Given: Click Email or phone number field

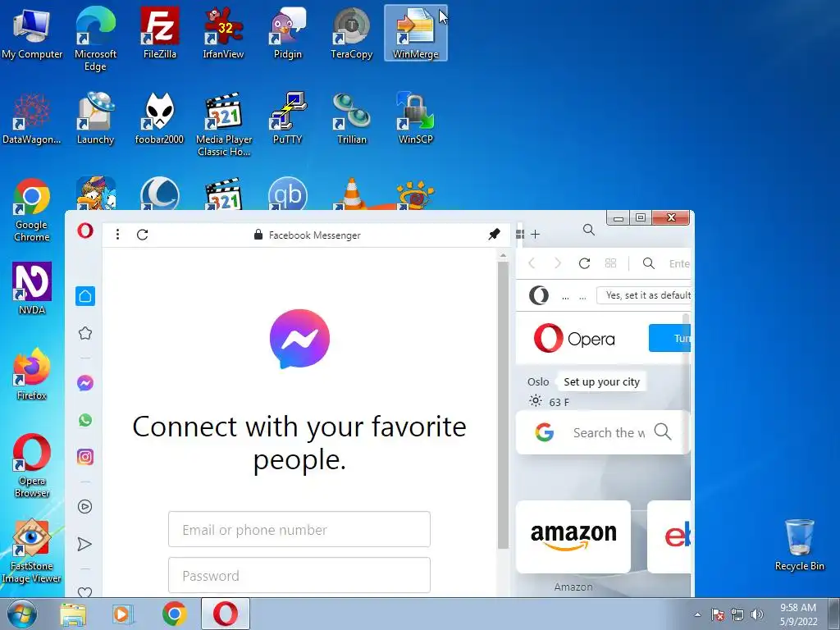Looking at the screenshot, I should click(299, 529).
